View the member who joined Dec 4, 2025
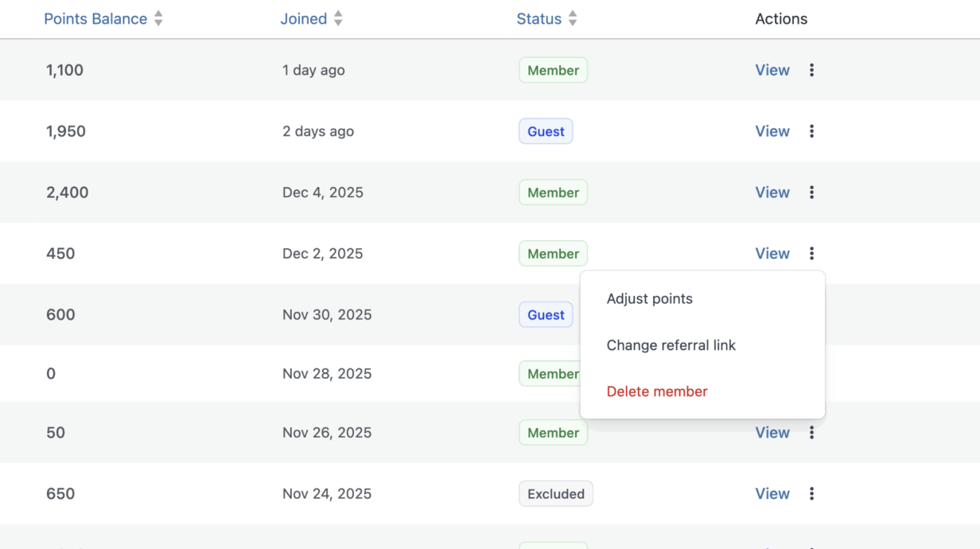The image size is (980, 549). coord(772,193)
